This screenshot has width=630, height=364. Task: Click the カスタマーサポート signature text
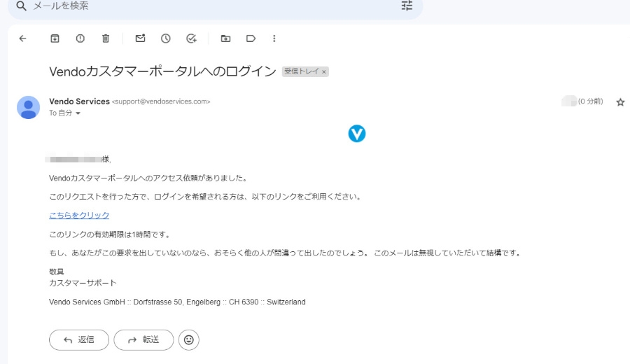[83, 283]
